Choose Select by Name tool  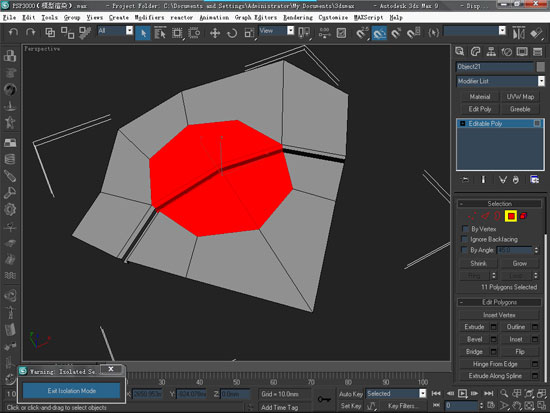point(160,33)
